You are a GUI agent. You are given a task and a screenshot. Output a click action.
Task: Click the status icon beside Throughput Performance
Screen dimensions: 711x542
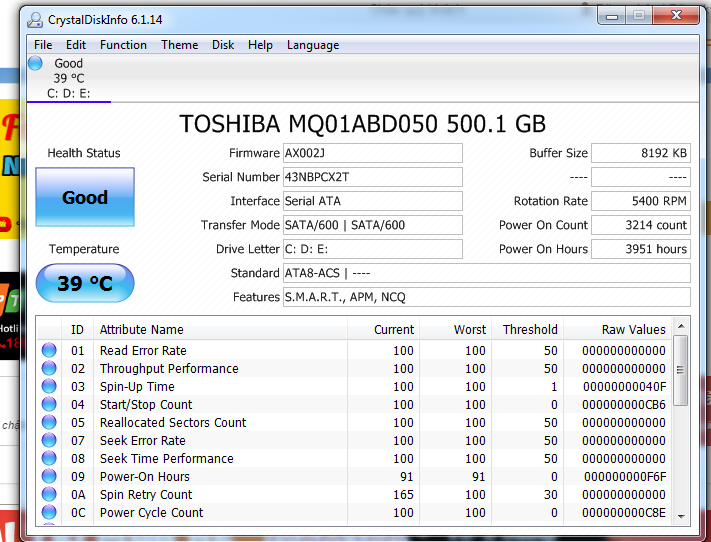(x=49, y=369)
